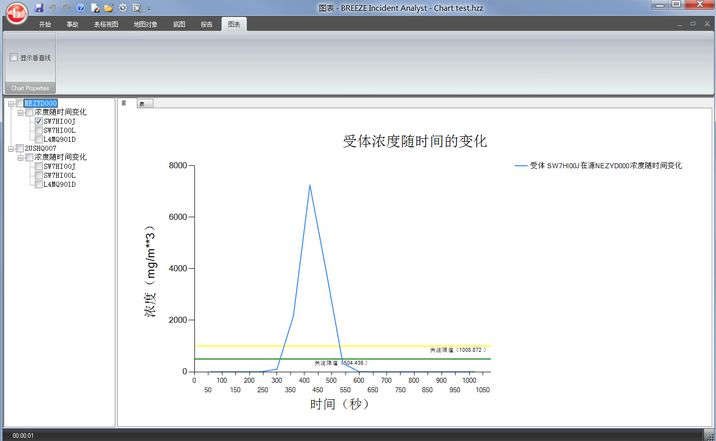Viewport: 716px width, 441px height.
Task: Click the checklist window icon after the gear
Action: point(137,8)
